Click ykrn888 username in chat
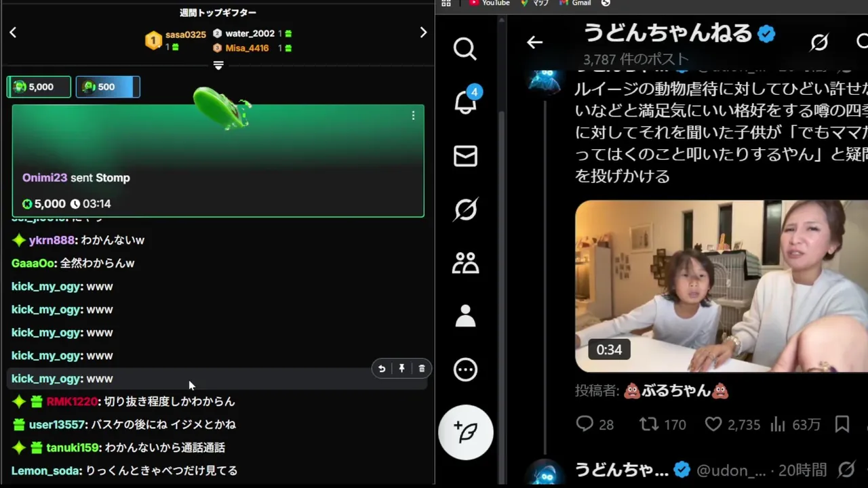Image resolution: width=868 pixels, height=488 pixels. pyautogui.click(x=53, y=240)
